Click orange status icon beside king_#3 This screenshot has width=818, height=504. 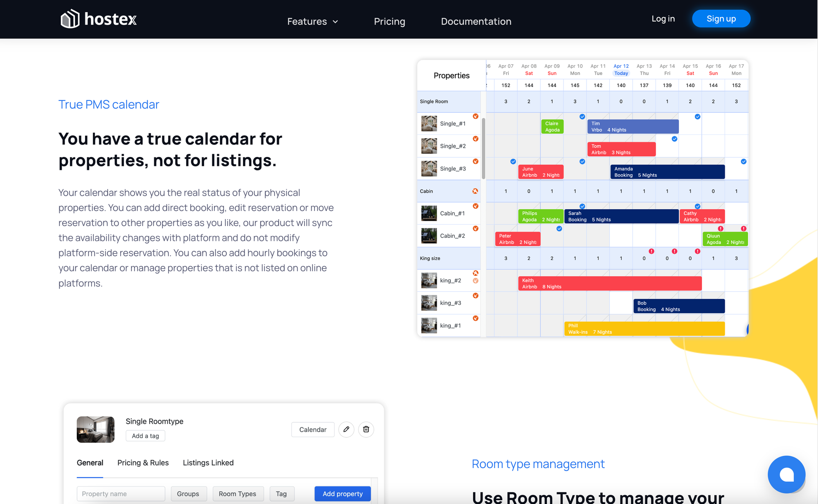tap(475, 296)
